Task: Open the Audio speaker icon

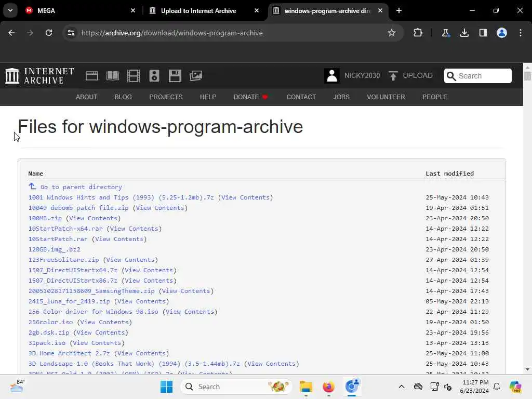Action: pyautogui.click(x=154, y=76)
